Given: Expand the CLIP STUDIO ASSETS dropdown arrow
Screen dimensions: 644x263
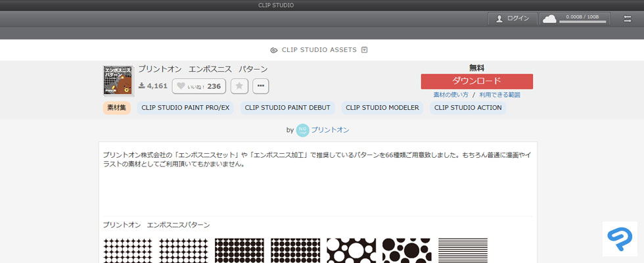Looking at the screenshot, I should point(364,50).
